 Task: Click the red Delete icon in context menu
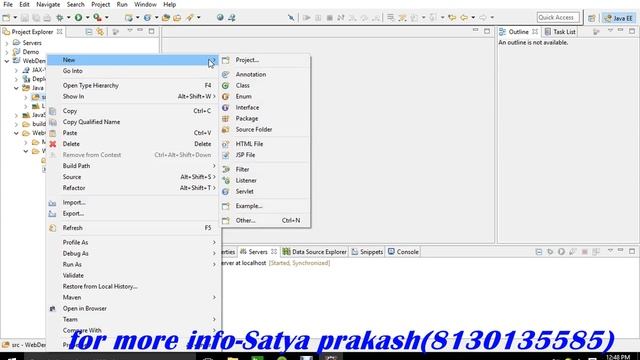pos(53,144)
